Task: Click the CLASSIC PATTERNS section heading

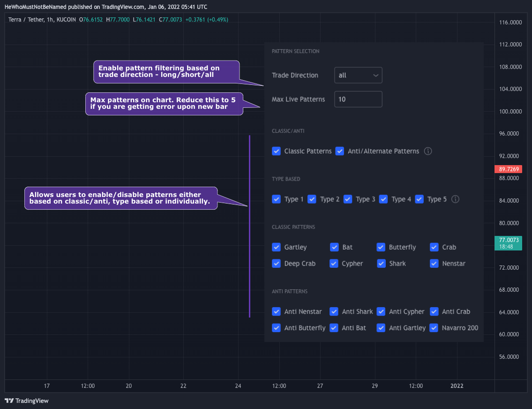Action: [293, 227]
